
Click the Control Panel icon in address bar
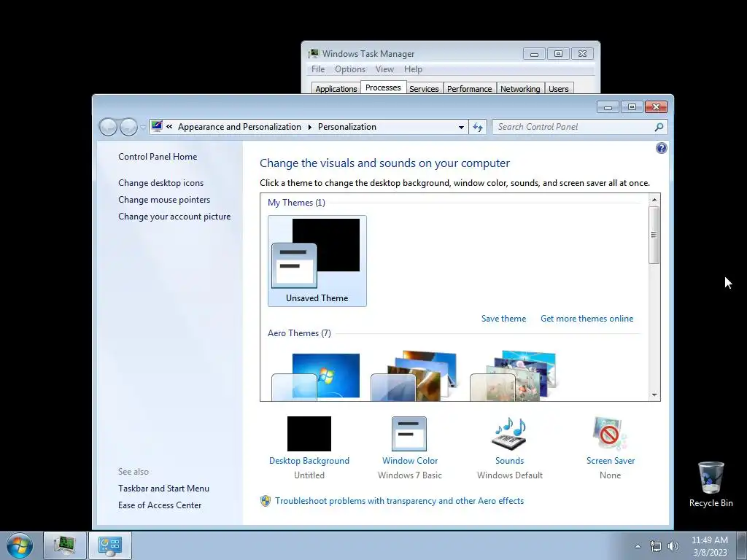(157, 126)
